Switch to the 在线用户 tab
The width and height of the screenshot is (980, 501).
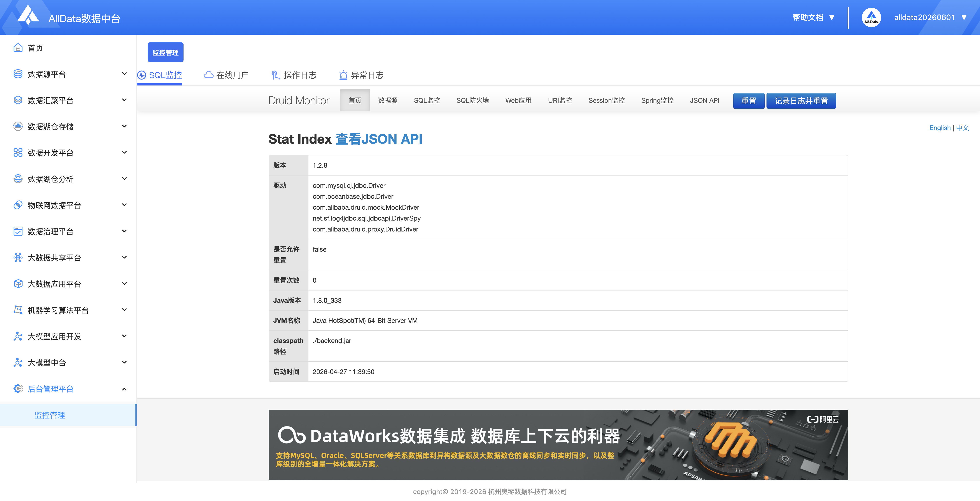[x=226, y=75]
